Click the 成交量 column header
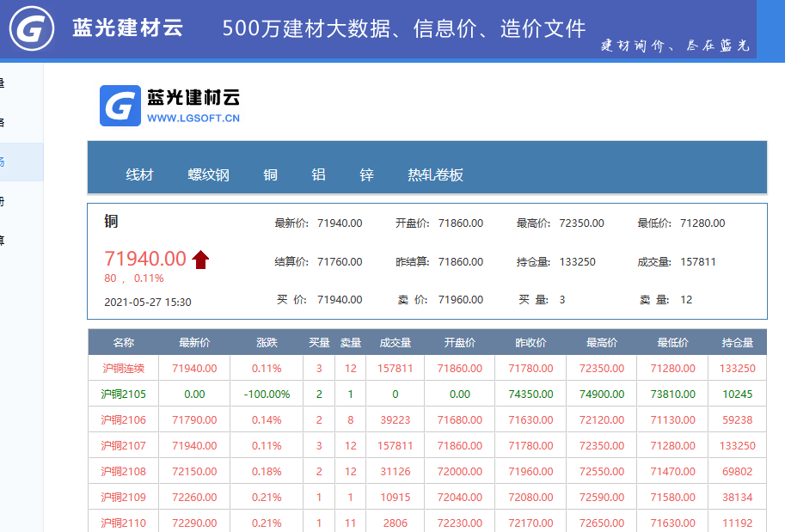 click(395, 342)
